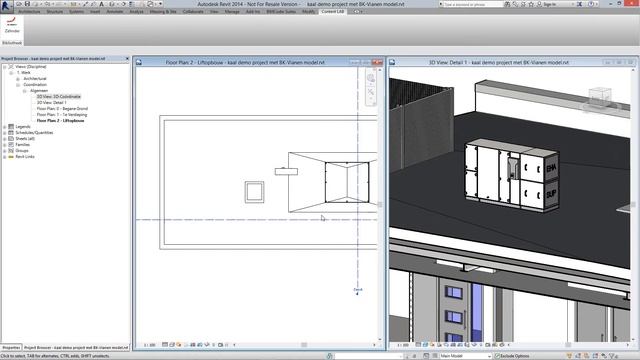Collapse the Coordination tree node

point(18,84)
